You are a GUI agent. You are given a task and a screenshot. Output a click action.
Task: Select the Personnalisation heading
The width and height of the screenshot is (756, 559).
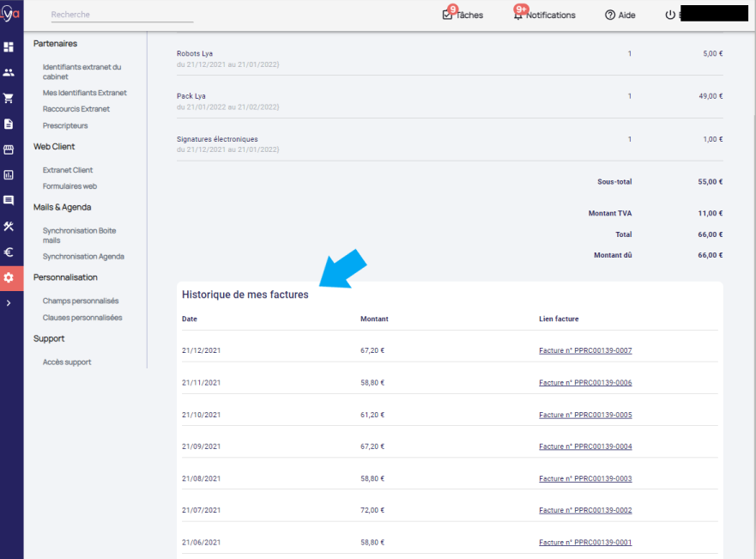(65, 277)
